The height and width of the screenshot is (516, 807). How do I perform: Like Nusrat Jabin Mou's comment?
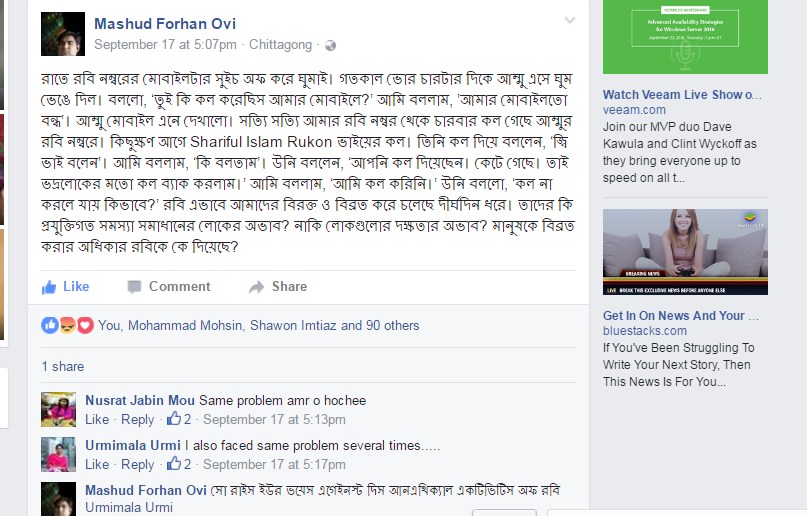97,419
